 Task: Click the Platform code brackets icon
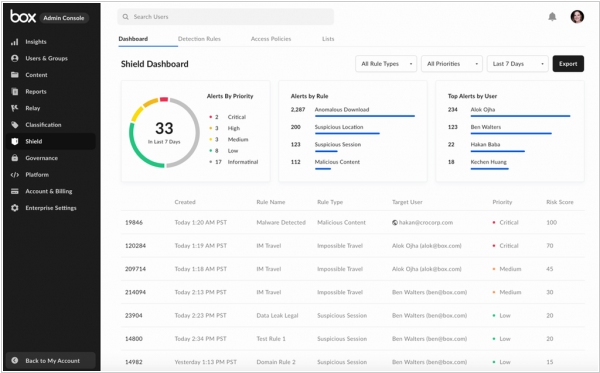(15, 174)
